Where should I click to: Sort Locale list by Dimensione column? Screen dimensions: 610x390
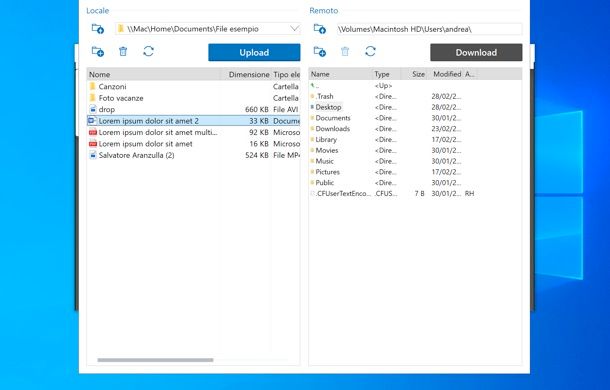(247, 74)
